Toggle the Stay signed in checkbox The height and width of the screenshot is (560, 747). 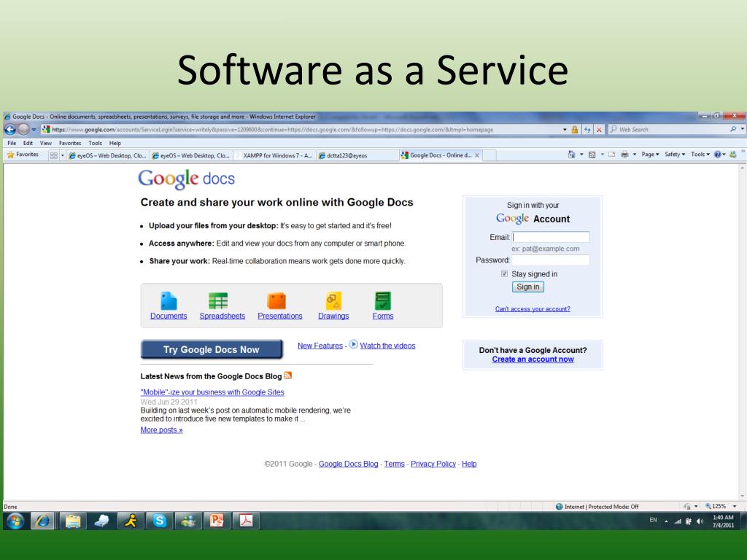tap(504, 274)
